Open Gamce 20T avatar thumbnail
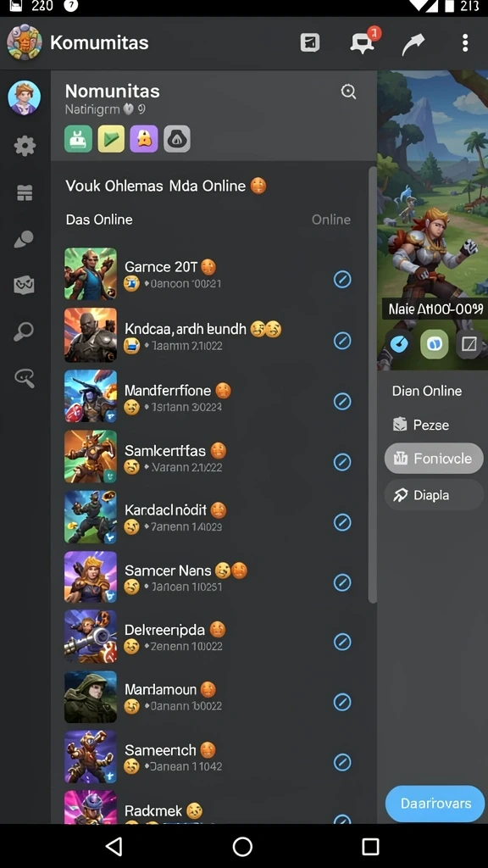Viewport: 488px width, 868px height. click(91, 274)
